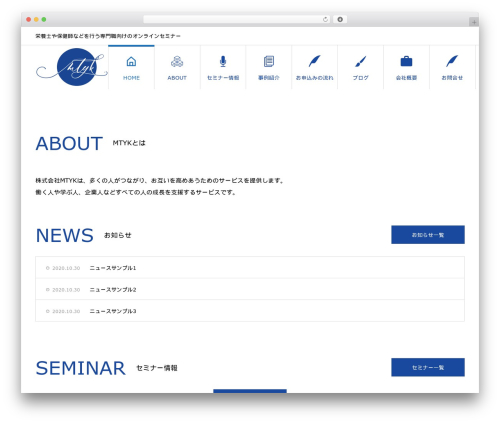Click the ABOUT cubes icon
The height and width of the screenshot is (423, 500).
177,61
